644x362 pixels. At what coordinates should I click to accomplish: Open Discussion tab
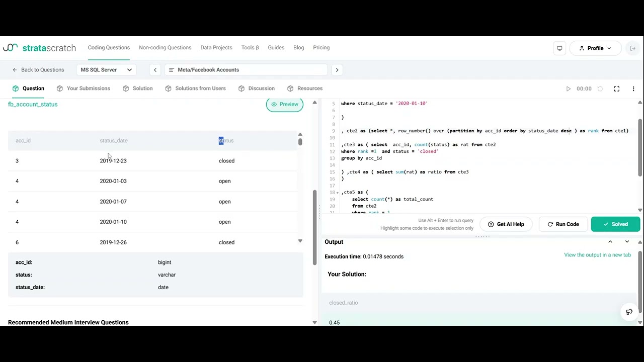tap(256, 88)
